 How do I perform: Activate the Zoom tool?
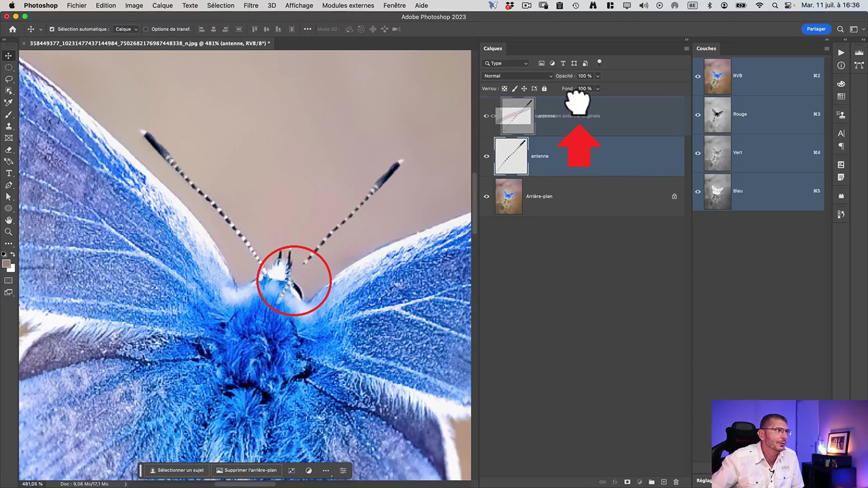(x=9, y=232)
